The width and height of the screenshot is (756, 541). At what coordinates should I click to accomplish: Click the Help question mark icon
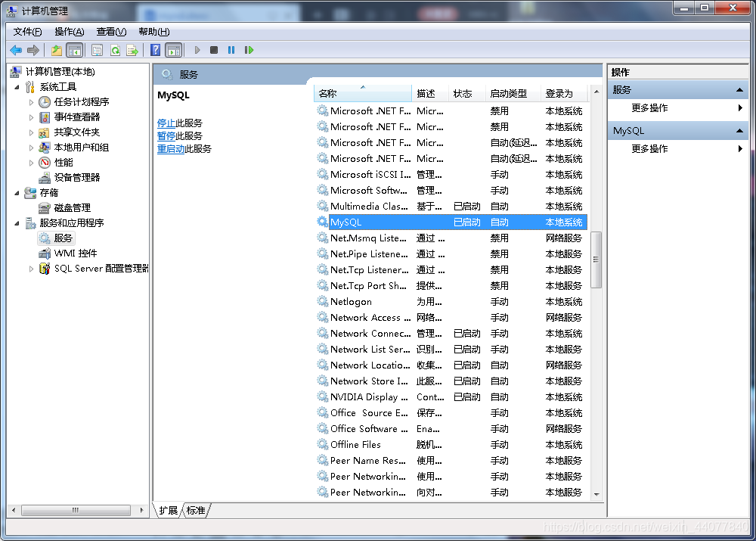(x=155, y=50)
